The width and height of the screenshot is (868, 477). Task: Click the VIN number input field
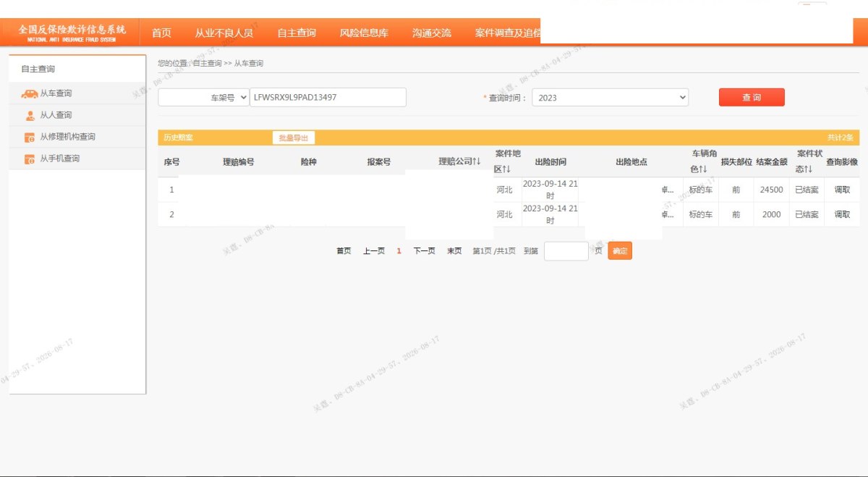tap(328, 97)
